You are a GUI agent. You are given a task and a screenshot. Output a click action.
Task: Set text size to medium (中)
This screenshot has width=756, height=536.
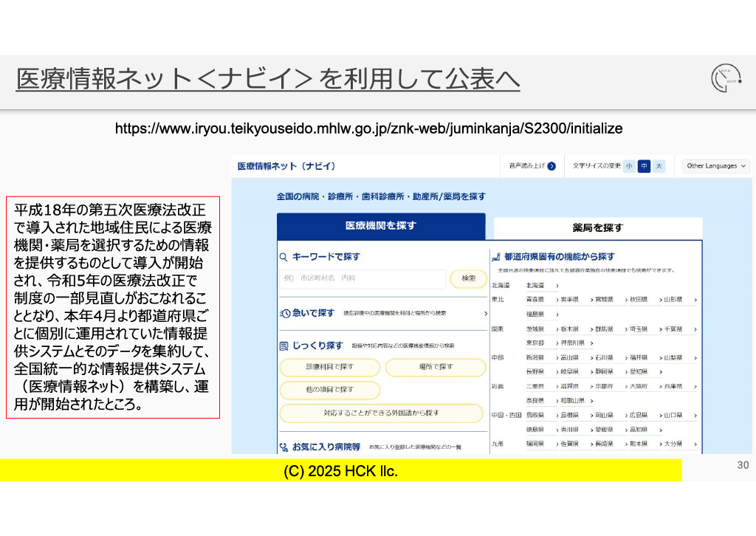[x=644, y=166]
